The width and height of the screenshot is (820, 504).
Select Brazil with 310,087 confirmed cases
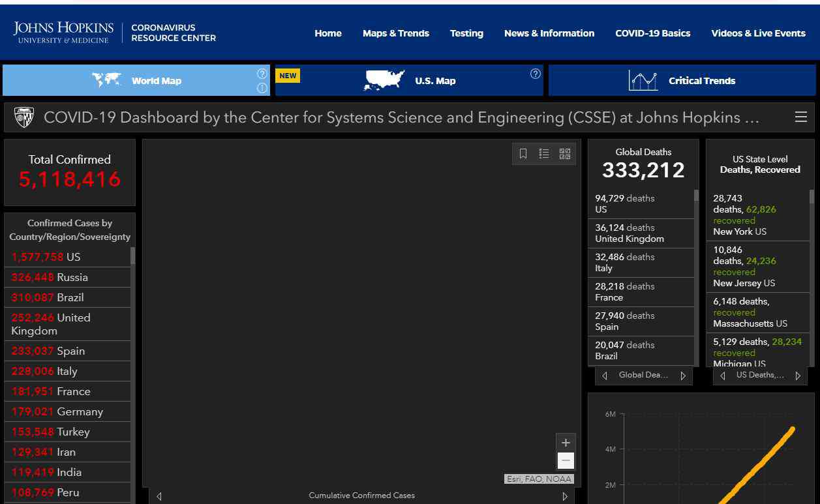click(x=68, y=297)
